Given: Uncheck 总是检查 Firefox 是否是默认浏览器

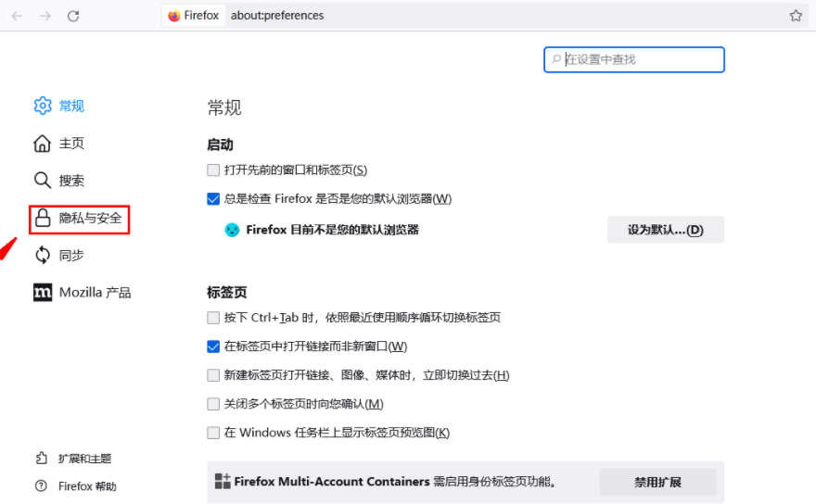Looking at the screenshot, I should click(214, 198).
